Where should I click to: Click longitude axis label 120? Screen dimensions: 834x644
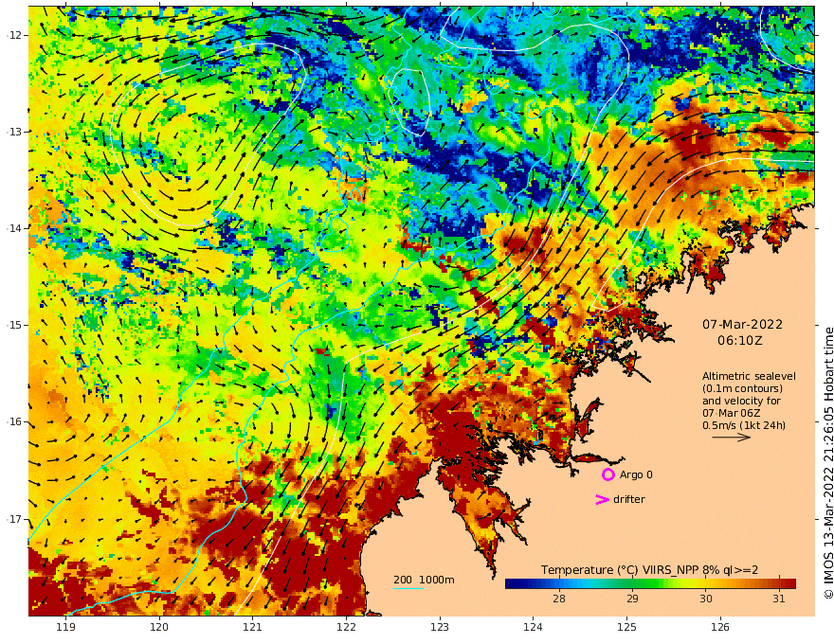159,627
